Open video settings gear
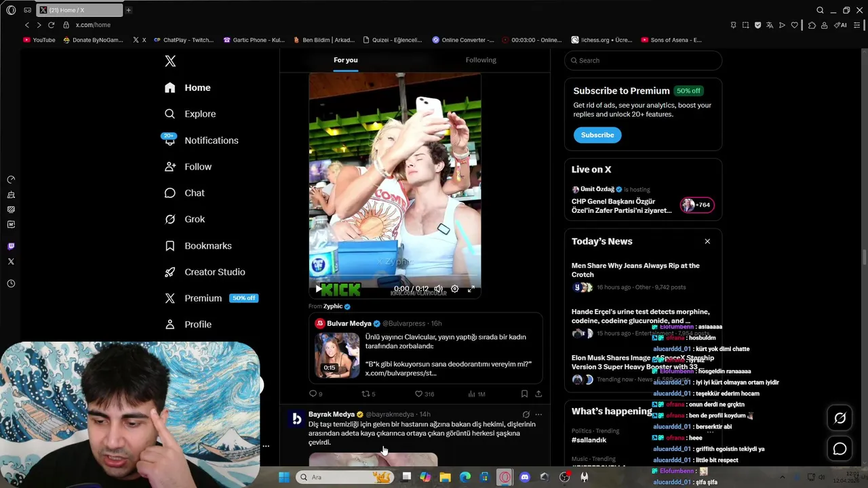Viewport: 868px width, 488px height. point(454,289)
